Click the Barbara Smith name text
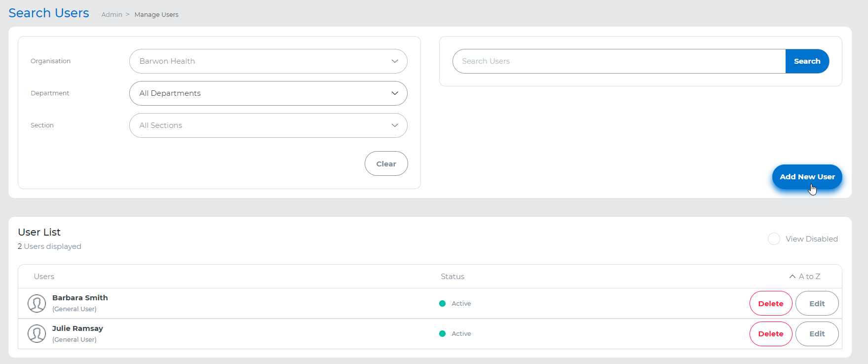The height and width of the screenshot is (364, 868). click(80, 298)
